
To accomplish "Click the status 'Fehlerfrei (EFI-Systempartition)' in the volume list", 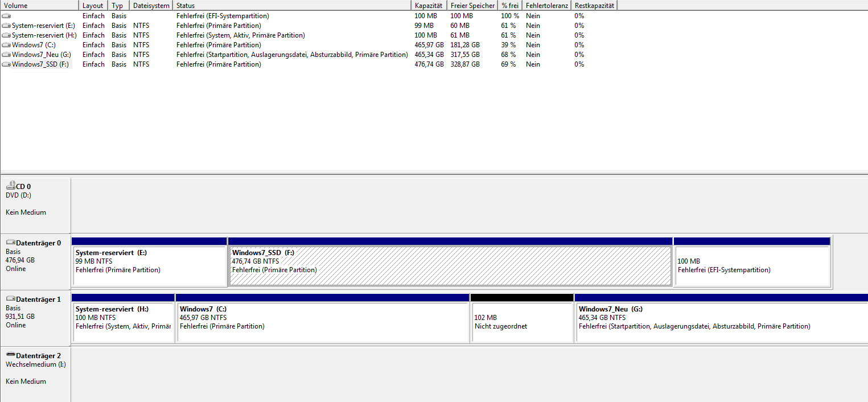I will point(223,16).
